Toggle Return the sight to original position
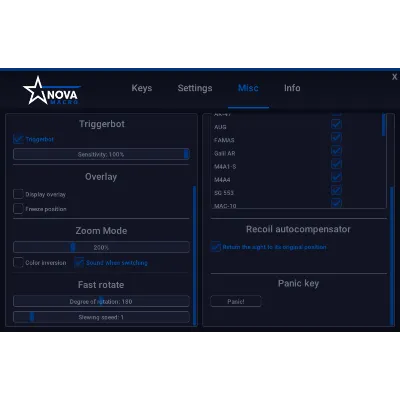 216,247
